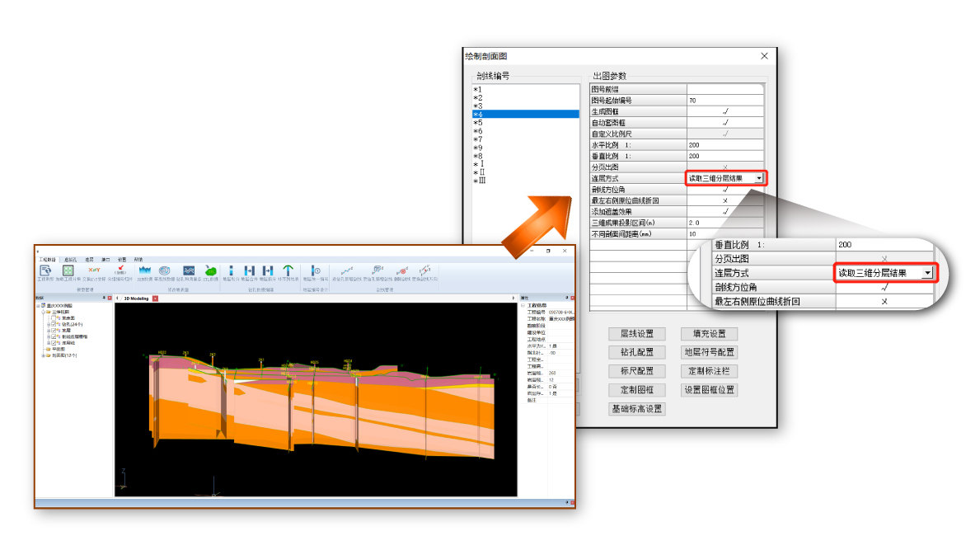
Task: Click the 钻孔配置 button
Action: point(637,352)
